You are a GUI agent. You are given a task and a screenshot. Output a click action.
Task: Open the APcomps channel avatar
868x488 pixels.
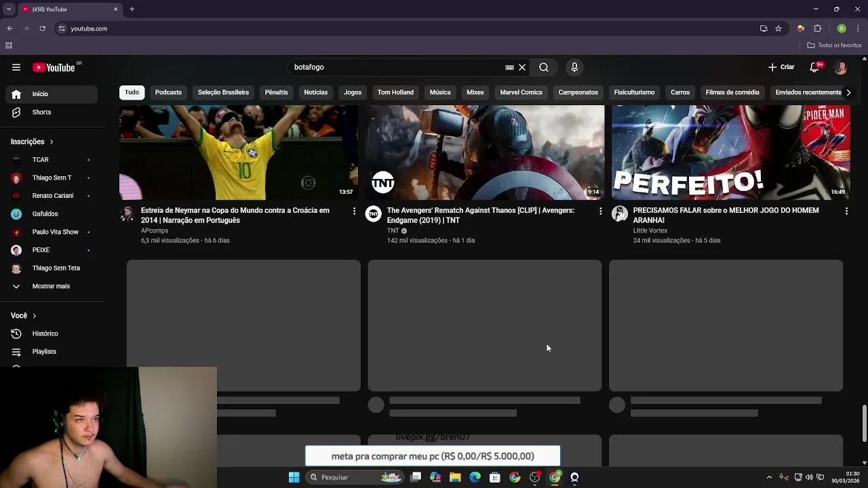[127, 214]
